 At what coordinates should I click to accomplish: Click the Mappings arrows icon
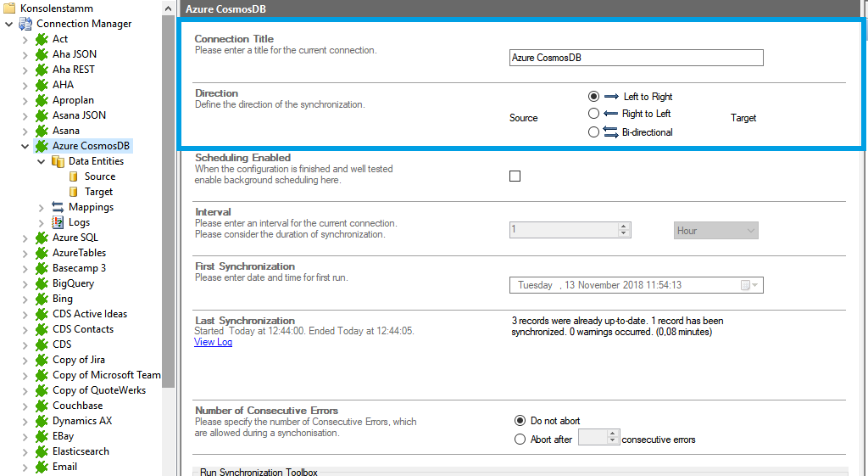[x=58, y=207]
